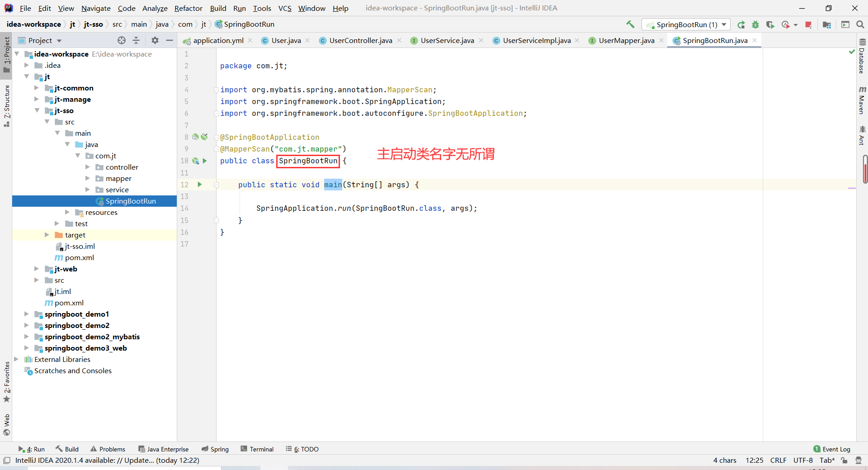Open Project Structure icon in toolbar
Screen dimensions: 868x470
[827, 24]
